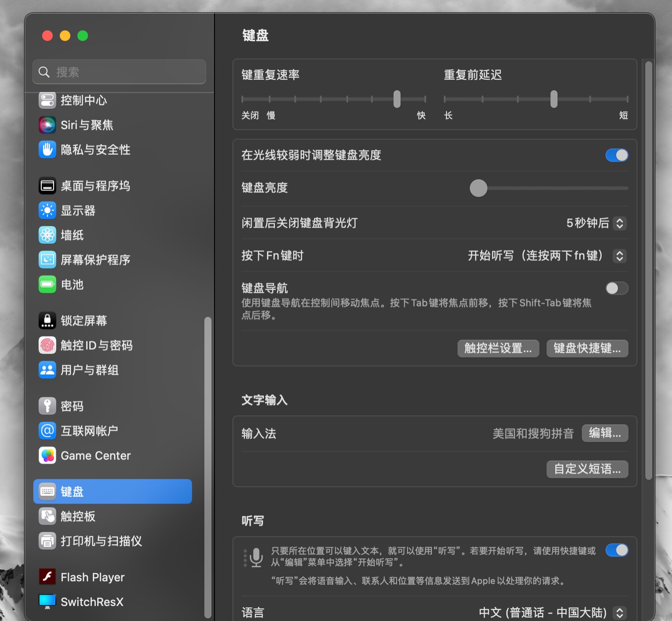
Task: Click the 搜索 search field
Action: pyautogui.click(x=119, y=72)
